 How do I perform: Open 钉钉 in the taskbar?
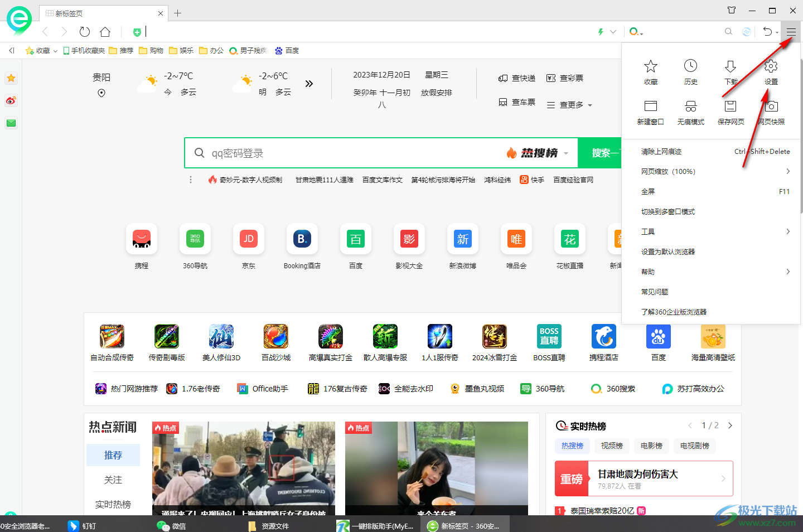(83, 525)
